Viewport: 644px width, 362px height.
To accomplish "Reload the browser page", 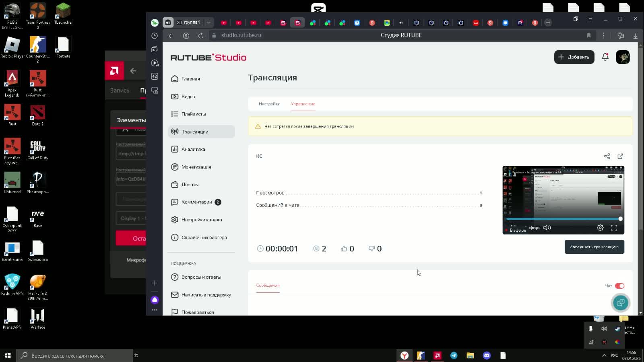I will (x=201, y=35).
